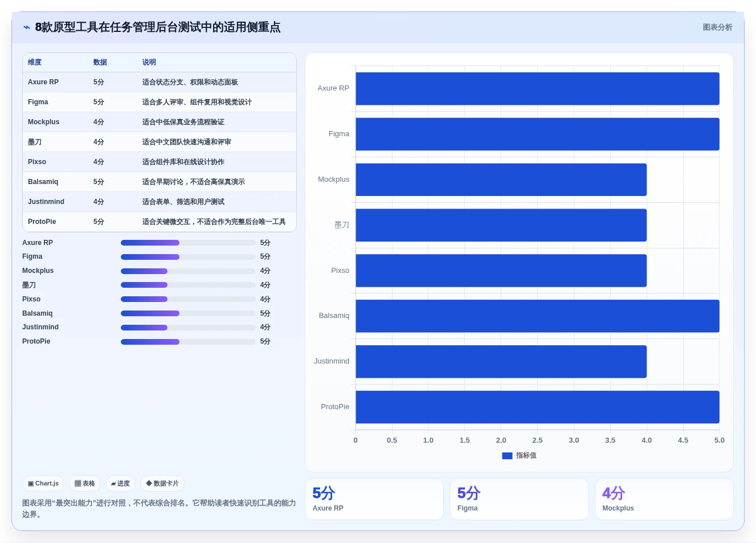The width and height of the screenshot is (756, 543).
Task: Click the Justinmind y-axis label
Action: 332,361
